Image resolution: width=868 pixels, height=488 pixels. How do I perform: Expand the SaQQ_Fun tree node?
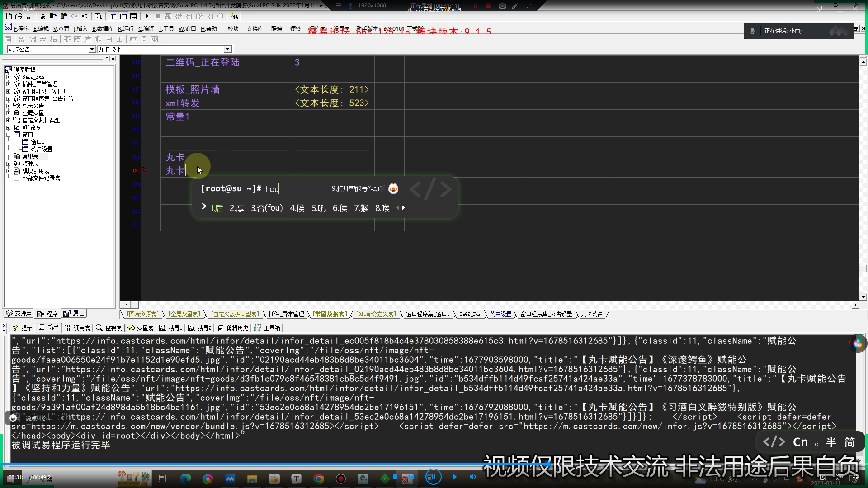(x=8, y=77)
